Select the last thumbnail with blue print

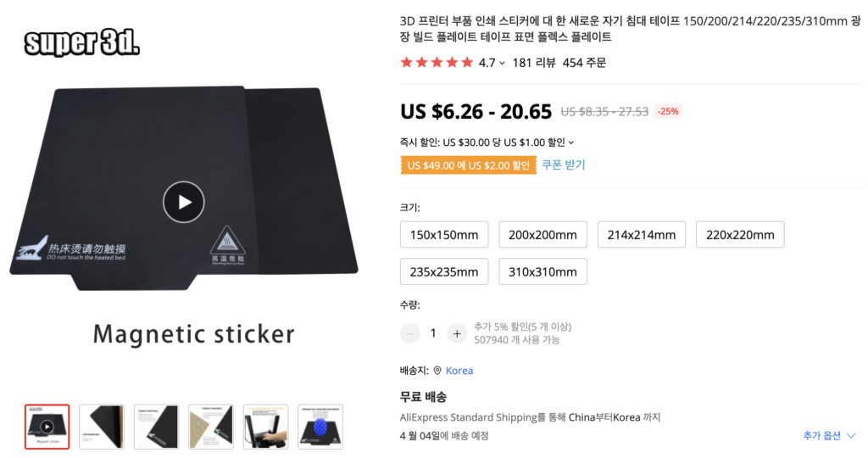pyautogui.click(x=320, y=427)
